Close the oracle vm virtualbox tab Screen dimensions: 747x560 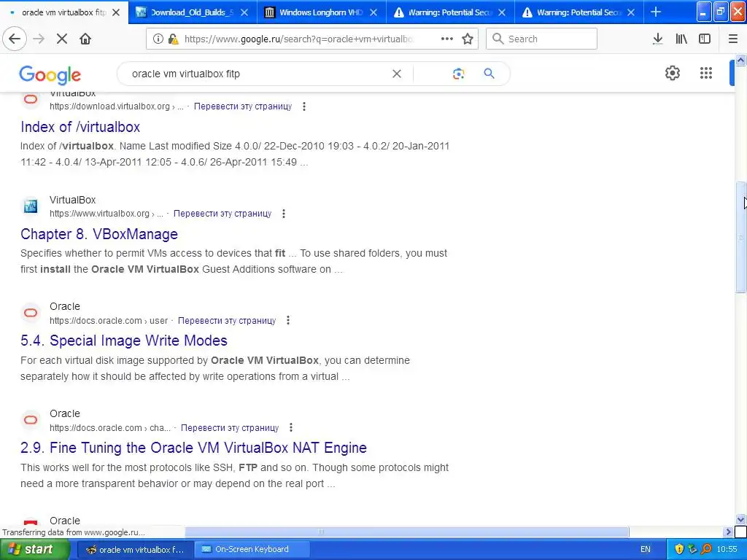click(x=116, y=12)
